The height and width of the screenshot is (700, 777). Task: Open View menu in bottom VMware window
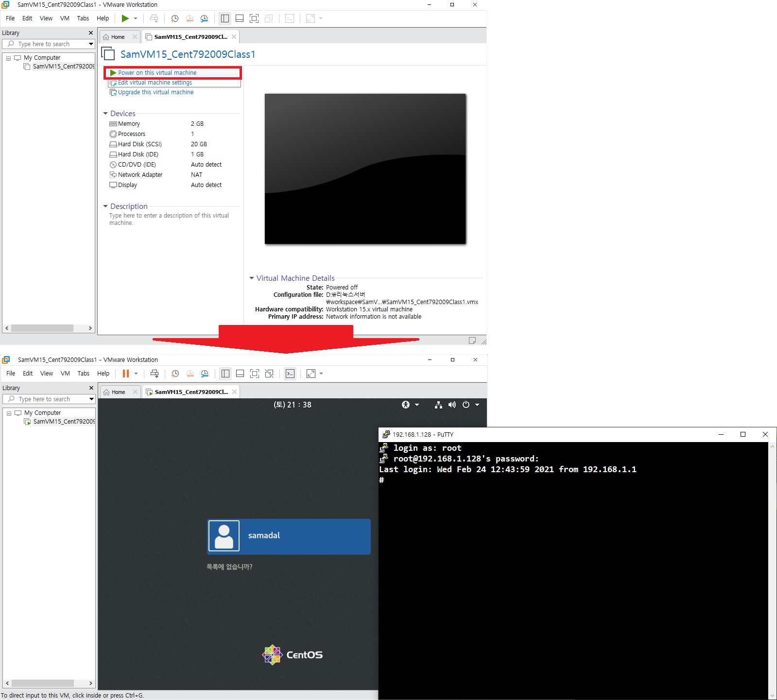tap(47, 374)
